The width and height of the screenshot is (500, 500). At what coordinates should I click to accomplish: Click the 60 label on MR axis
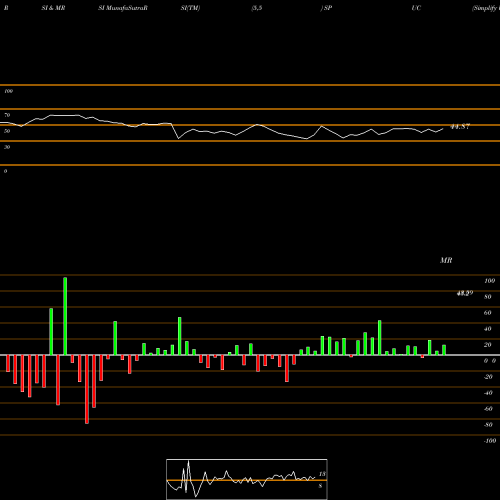(x=488, y=313)
